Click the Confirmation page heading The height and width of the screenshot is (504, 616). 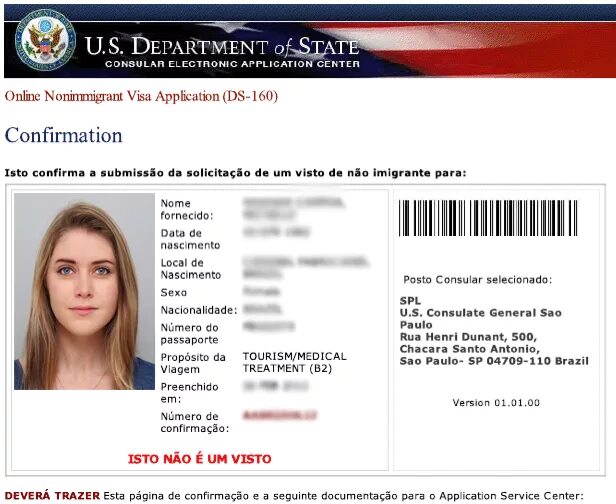pos(64,136)
